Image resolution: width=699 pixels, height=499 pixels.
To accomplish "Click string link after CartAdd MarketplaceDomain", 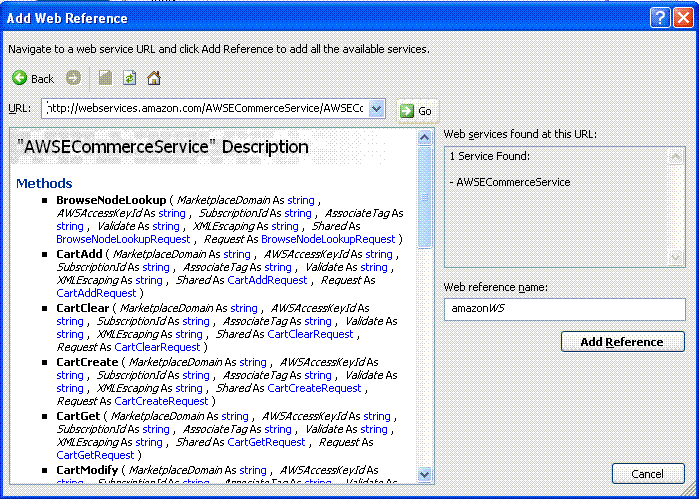I will point(237,254).
